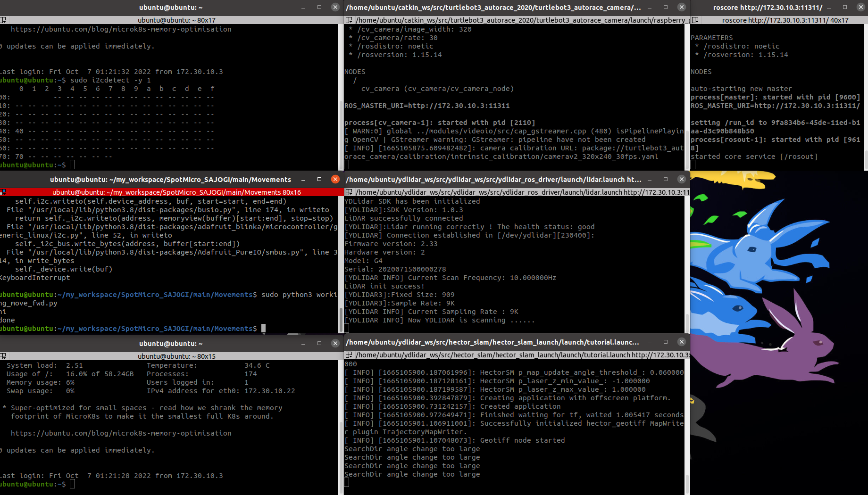
Task: Close the turtlebot3_autorace_camera terminal window
Action: (x=682, y=8)
